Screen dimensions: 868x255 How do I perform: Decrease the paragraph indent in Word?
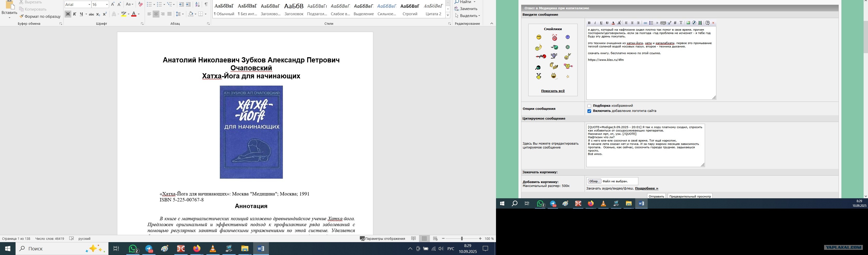182,4
